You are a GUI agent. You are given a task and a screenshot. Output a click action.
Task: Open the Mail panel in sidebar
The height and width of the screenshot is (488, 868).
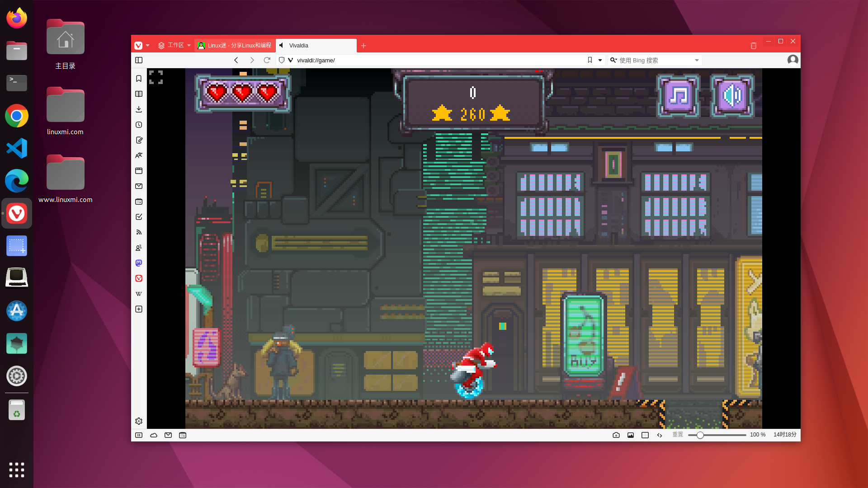(x=139, y=186)
